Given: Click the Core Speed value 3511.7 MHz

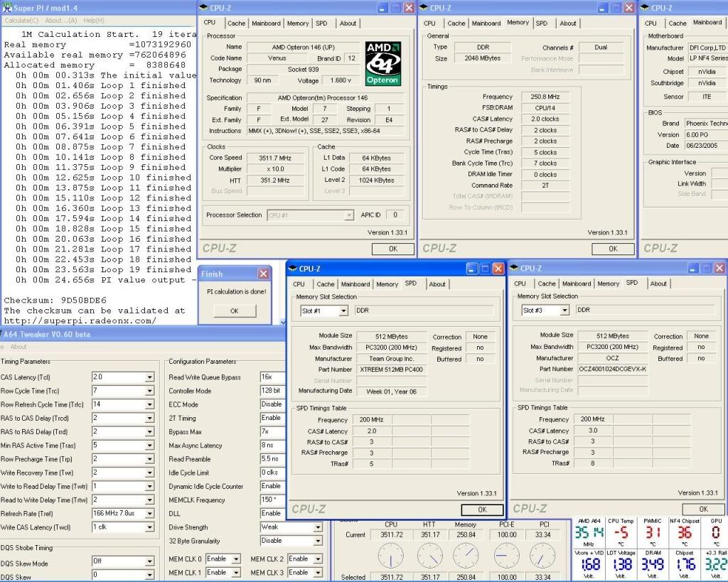Looking at the screenshot, I should (x=275, y=158).
